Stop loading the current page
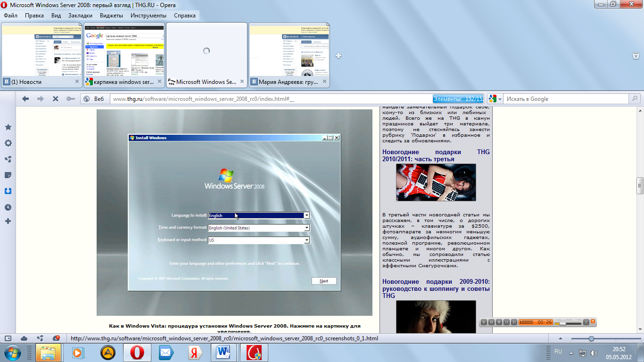This screenshot has height=362, width=644. (x=55, y=99)
